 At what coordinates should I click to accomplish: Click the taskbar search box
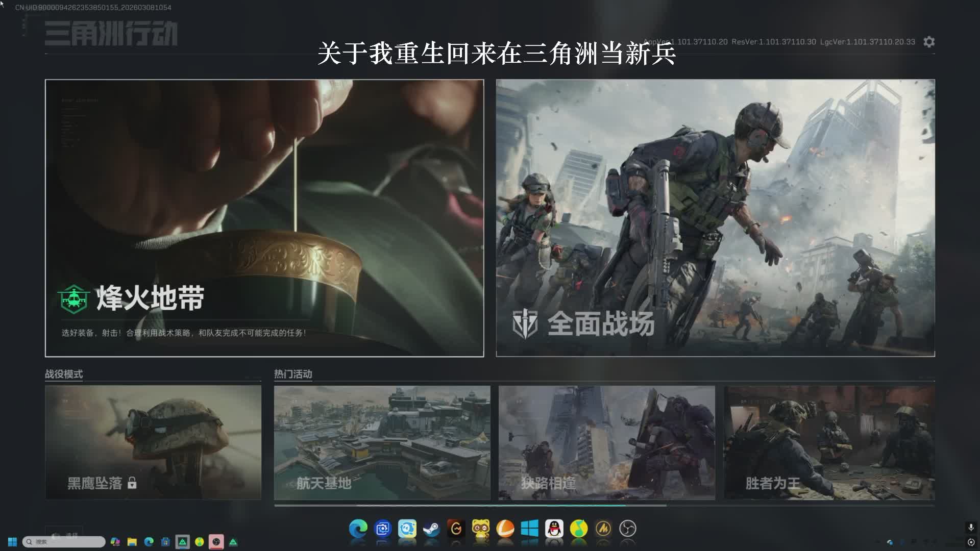pyautogui.click(x=64, y=542)
